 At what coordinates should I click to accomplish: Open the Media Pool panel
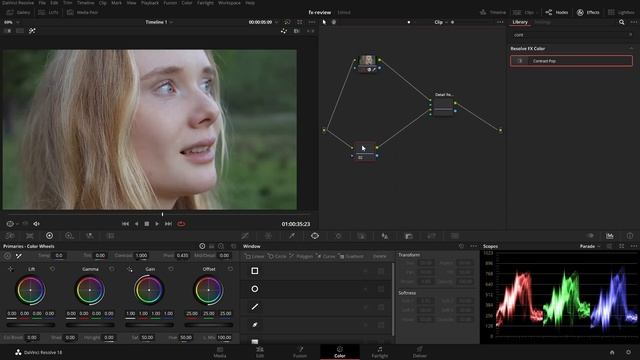82,12
